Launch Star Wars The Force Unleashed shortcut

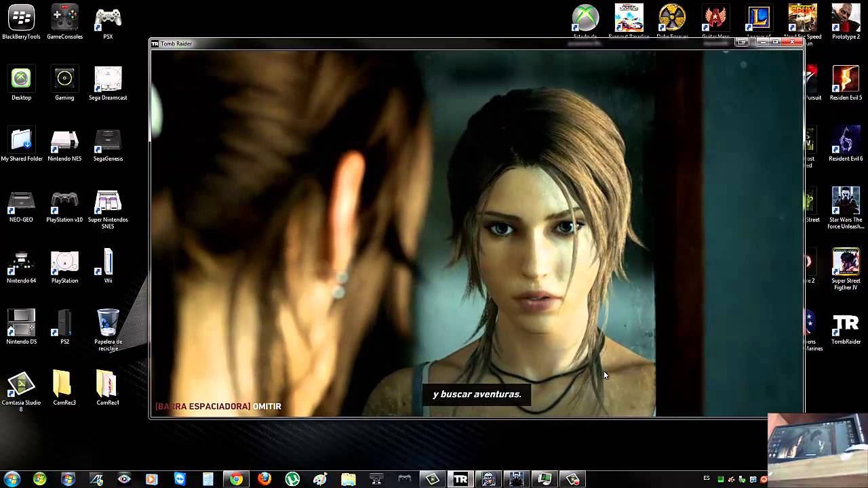tap(846, 209)
